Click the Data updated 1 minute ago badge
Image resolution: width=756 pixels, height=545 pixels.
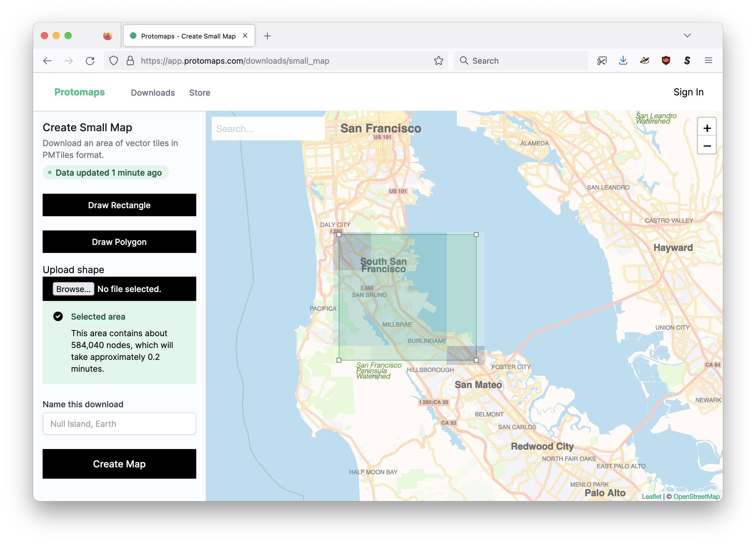[x=106, y=172]
